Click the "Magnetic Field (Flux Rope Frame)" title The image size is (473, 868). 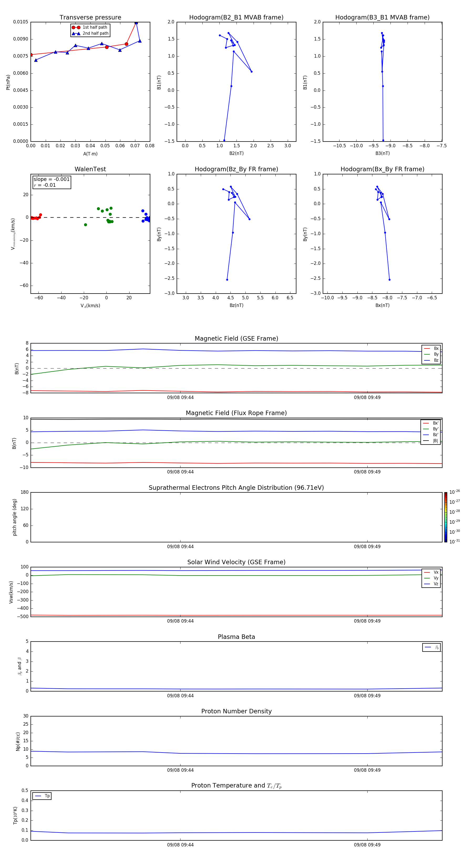tap(236, 413)
